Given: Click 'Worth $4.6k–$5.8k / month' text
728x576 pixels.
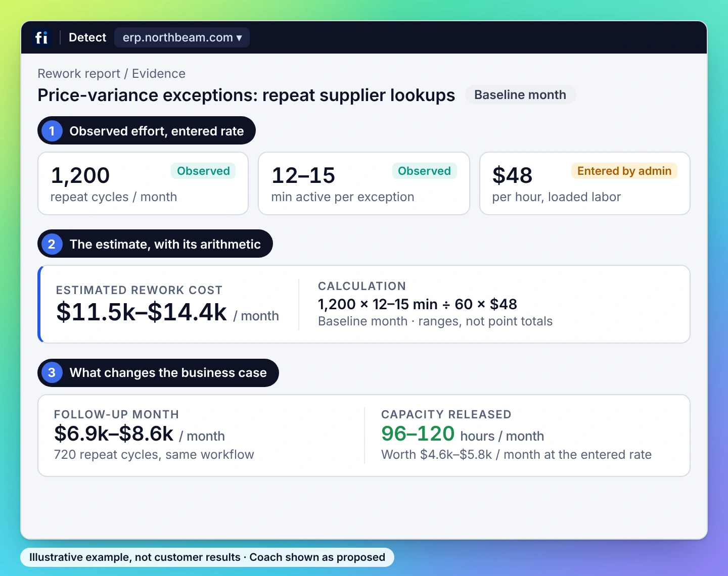Looking at the screenshot, I should pyautogui.click(x=516, y=455).
